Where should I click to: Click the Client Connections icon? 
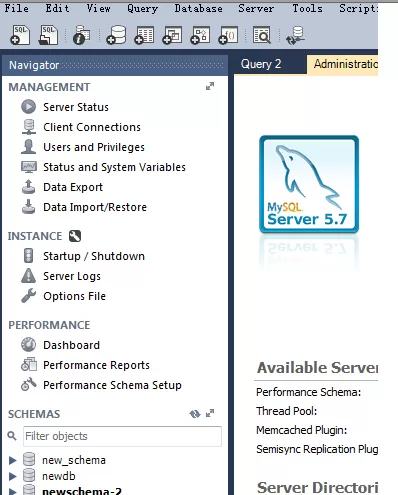coord(29,127)
